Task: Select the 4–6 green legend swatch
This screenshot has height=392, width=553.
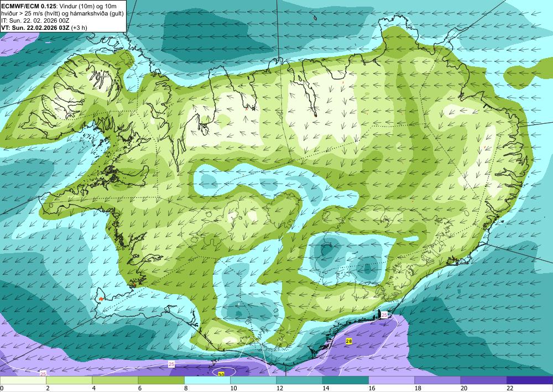Action: coord(115,380)
